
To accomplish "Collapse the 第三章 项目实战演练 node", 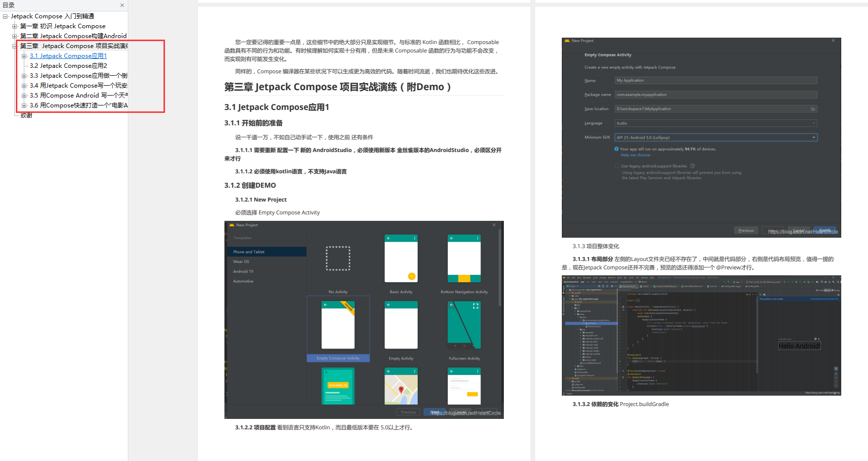I will tap(14, 46).
